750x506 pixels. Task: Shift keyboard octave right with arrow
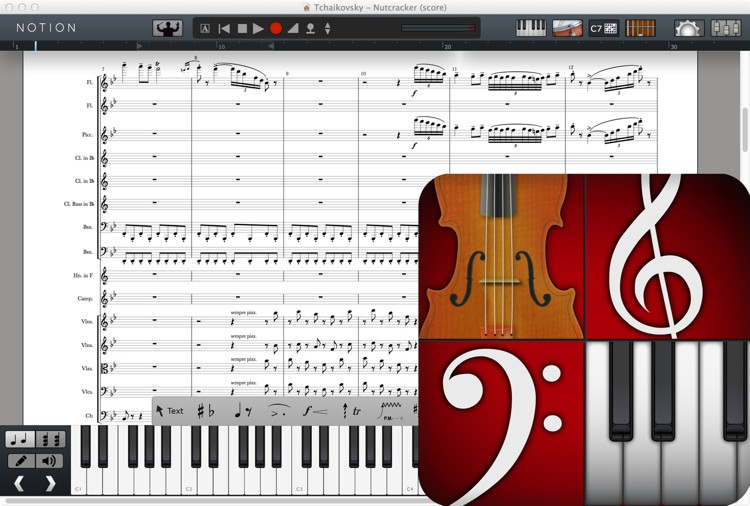(x=50, y=484)
